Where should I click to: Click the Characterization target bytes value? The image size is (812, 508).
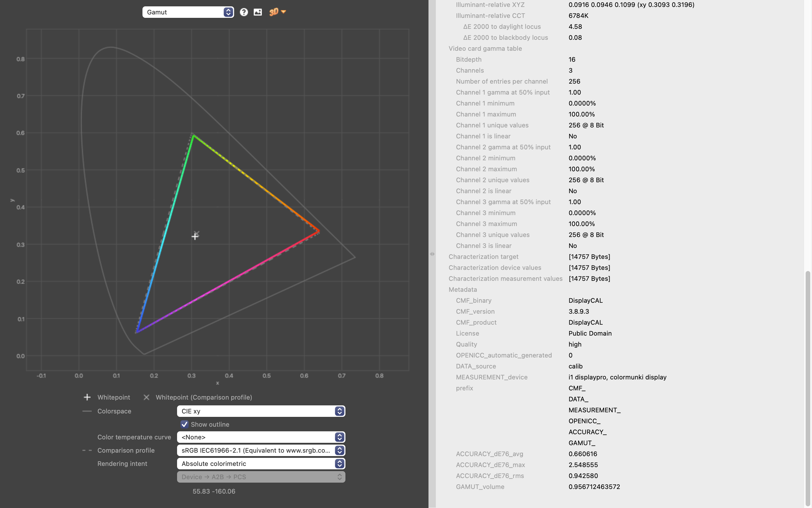coord(589,257)
